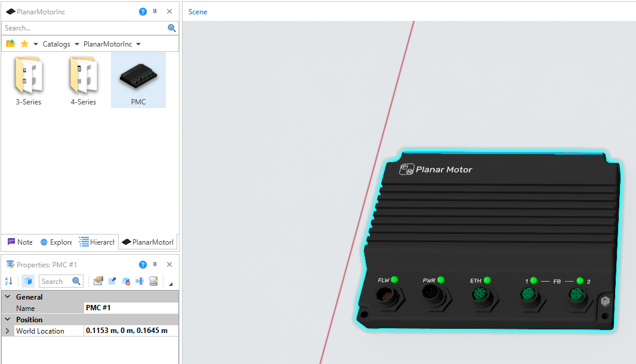Toggle the blue cube view button in Properties
The width and height of the screenshot is (636, 364).
28,281
